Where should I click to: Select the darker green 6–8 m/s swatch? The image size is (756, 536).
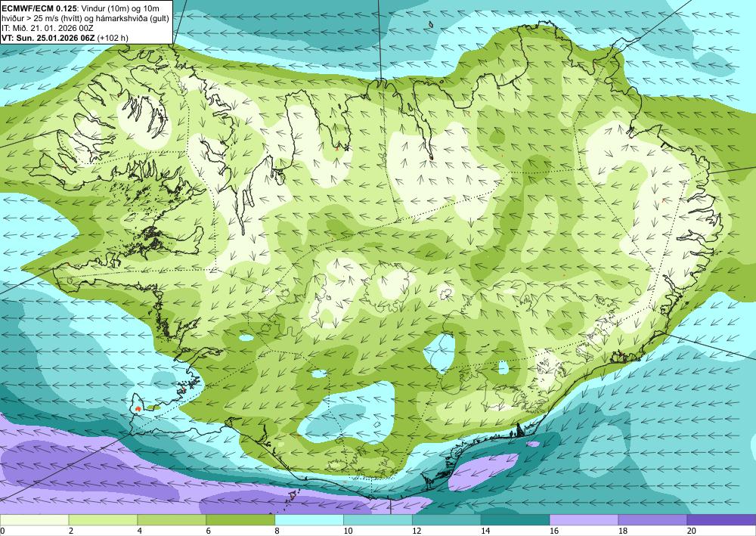(240, 519)
